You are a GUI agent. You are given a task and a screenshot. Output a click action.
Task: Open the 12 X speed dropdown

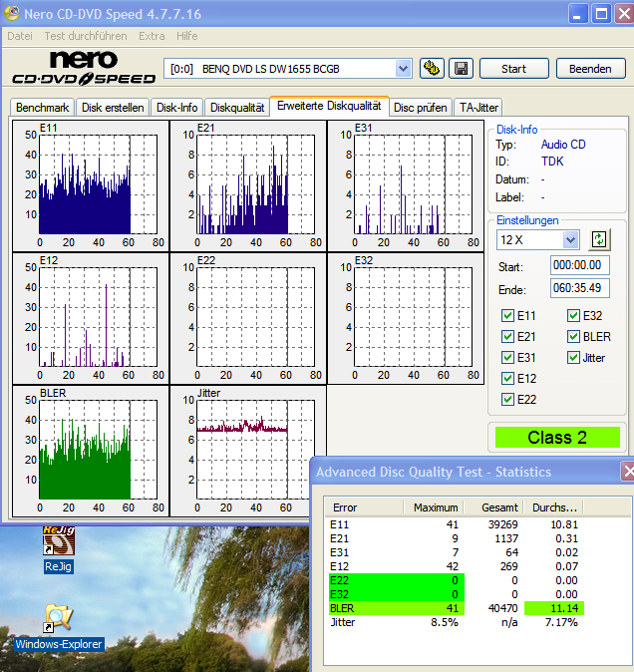point(570,239)
